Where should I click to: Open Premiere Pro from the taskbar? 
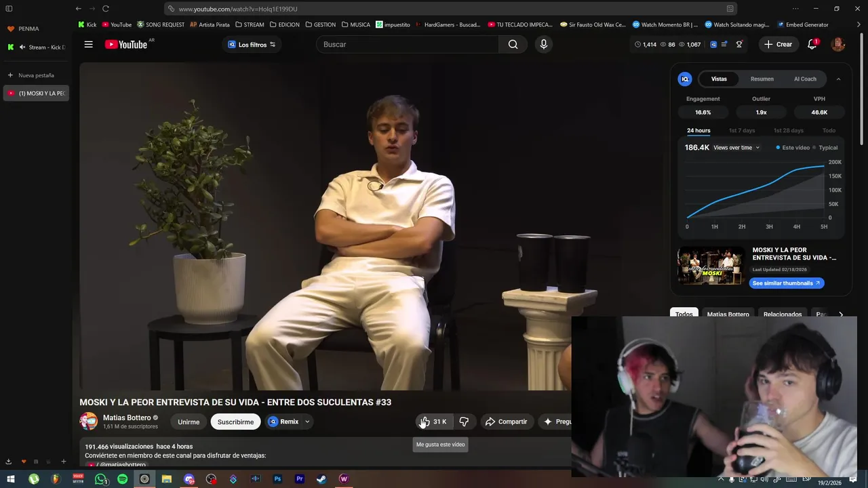pos(299,479)
